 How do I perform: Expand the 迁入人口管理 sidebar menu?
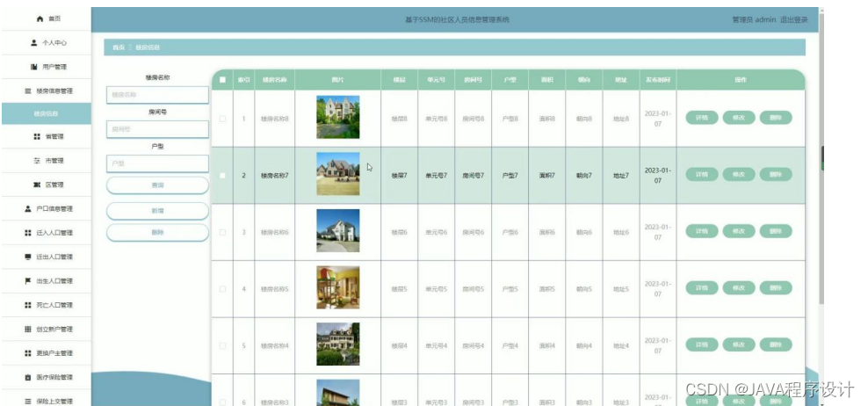(x=47, y=233)
